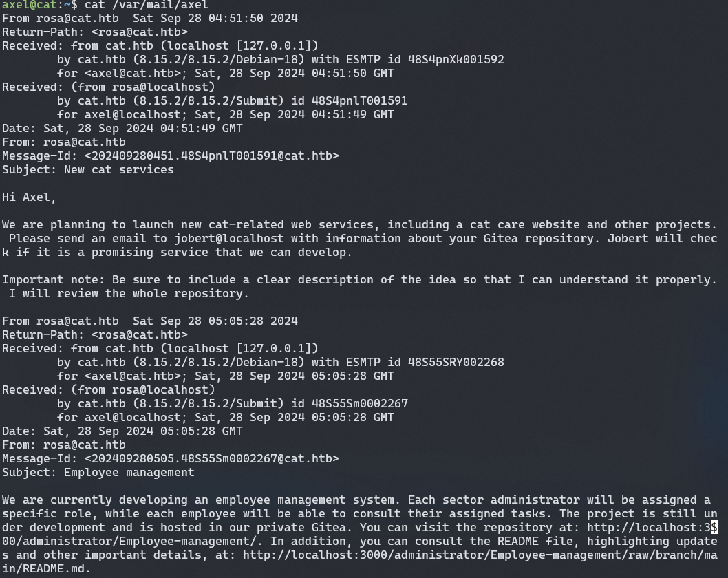Select the "Subject: New cat services" line
Screen dimensions: 728x578
[x=88, y=169]
